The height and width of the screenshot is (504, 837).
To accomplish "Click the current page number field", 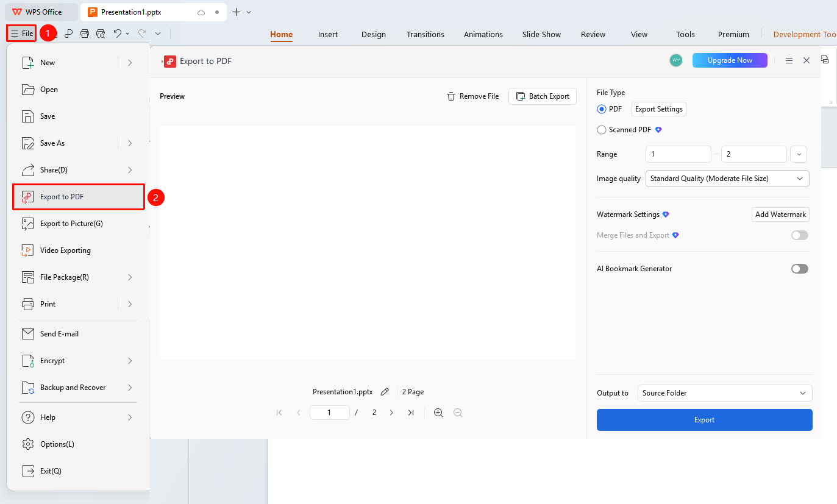I will tap(330, 413).
